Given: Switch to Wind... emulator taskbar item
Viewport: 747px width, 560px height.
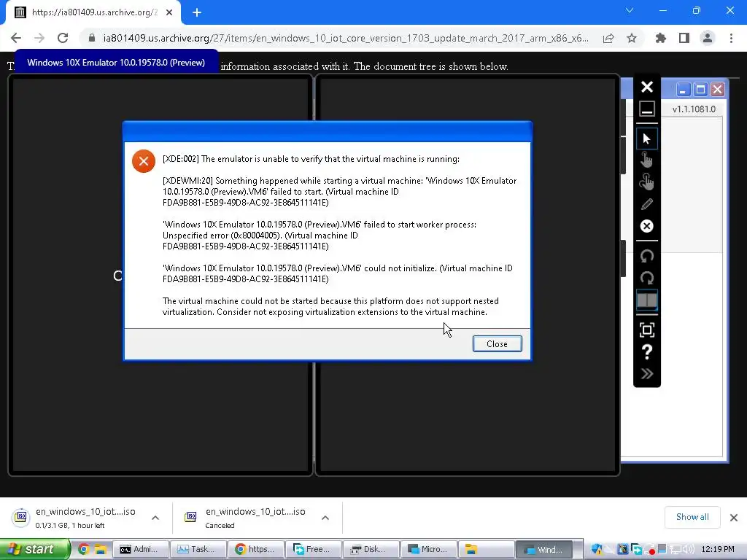Looking at the screenshot, I should point(544,549).
